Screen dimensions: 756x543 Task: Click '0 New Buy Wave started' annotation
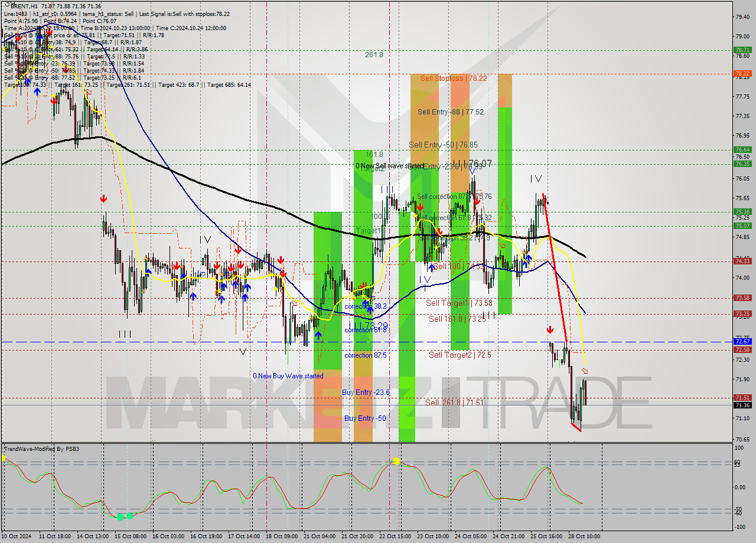click(x=288, y=376)
